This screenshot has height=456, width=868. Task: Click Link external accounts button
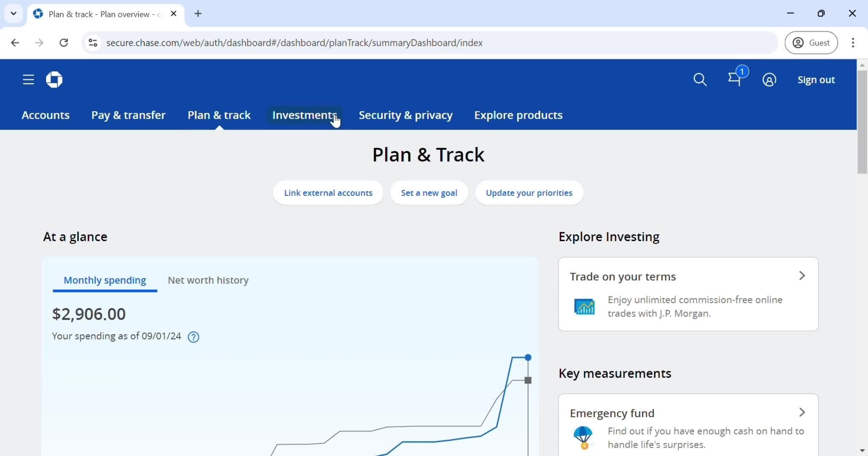(x=329, y=193)
